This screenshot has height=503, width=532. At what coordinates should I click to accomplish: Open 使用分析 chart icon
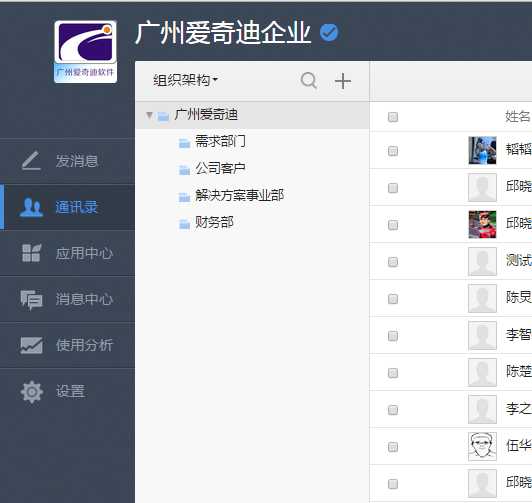(x=31, y=345)
